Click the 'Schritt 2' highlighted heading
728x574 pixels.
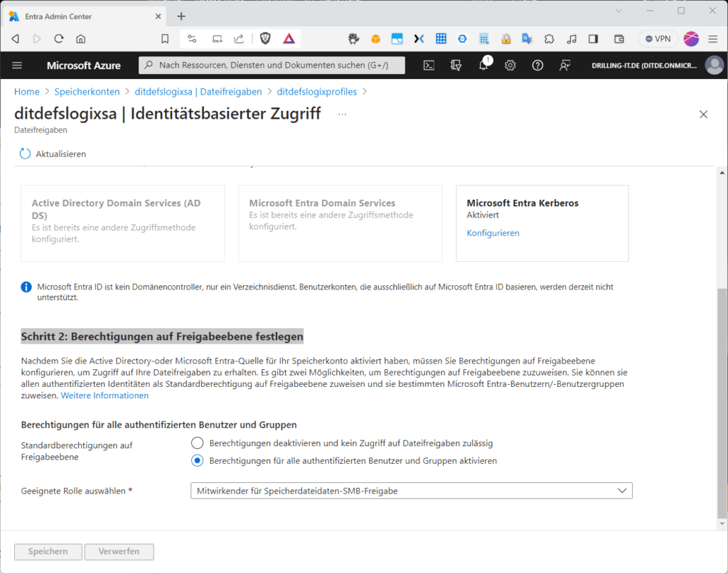point(162,336)
